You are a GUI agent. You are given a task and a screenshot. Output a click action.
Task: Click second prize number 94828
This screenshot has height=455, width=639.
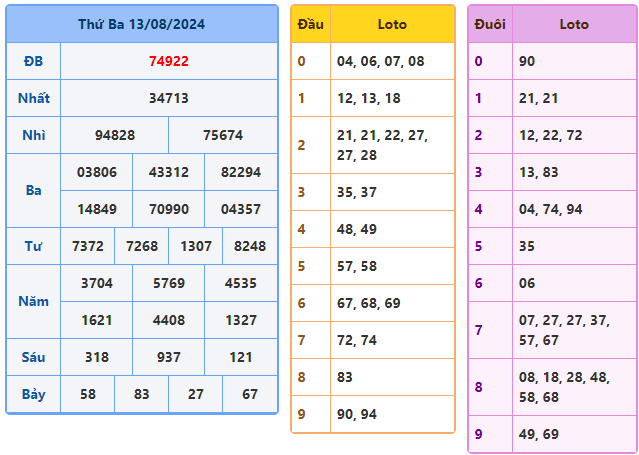point(115,135)
